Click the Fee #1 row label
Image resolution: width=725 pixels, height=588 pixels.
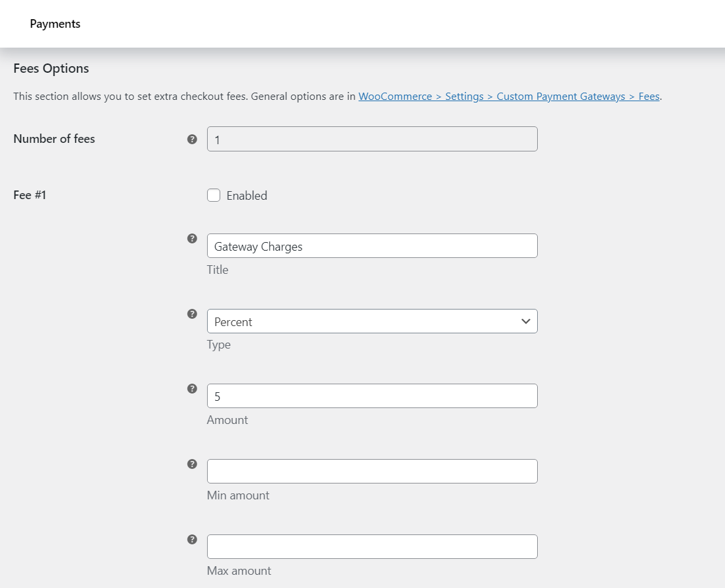pyautogui.click(x=30, y=196)
